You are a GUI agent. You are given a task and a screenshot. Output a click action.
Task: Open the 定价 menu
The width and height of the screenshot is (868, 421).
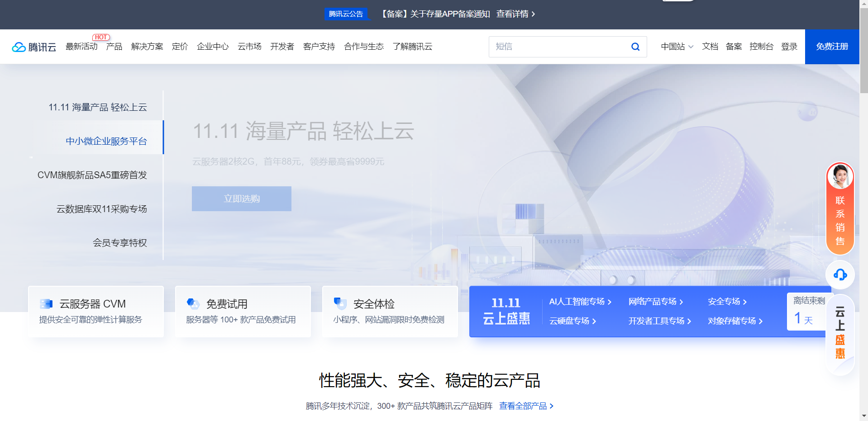click(180, 47)
